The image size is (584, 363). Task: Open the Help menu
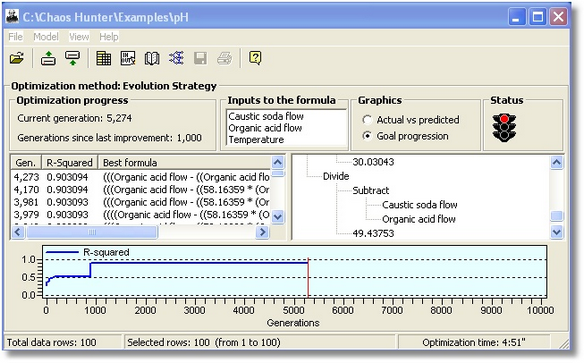(109, 36)
